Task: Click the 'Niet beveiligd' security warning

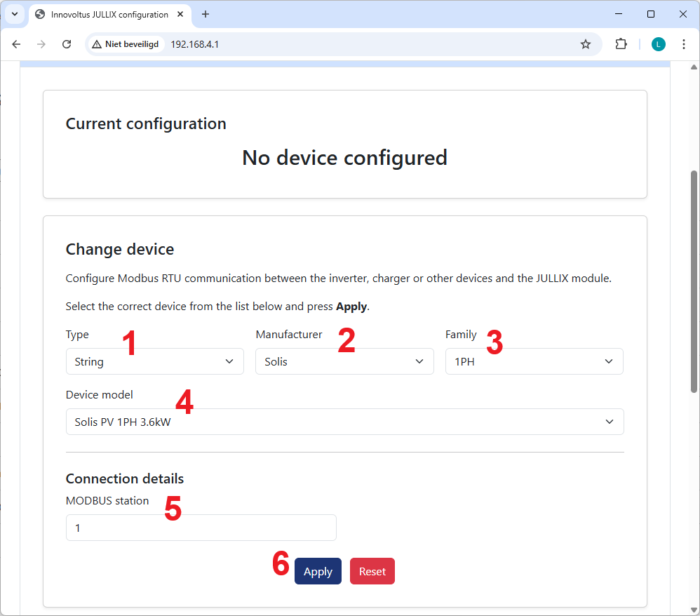Action: pyautogui.click(x=126, y=44)
